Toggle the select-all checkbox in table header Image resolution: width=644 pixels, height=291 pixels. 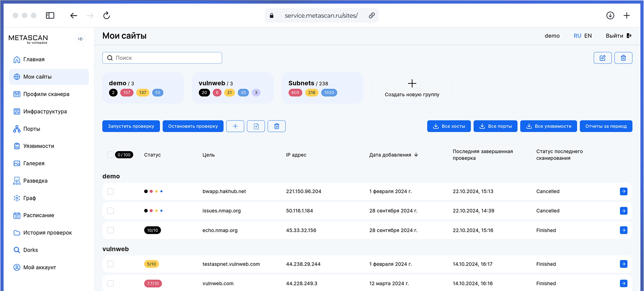[x=110, y=155]
